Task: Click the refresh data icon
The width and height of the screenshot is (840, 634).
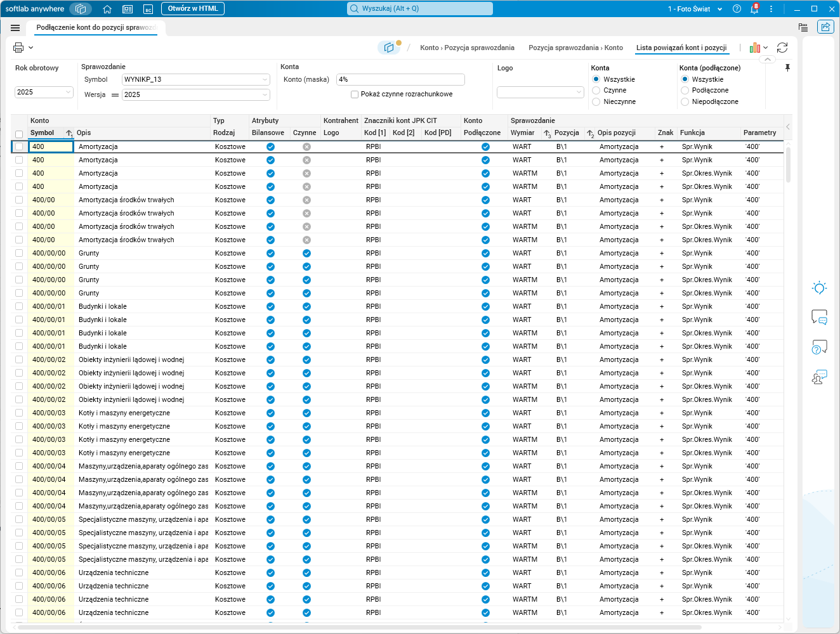Action: [x=782, y=48]
